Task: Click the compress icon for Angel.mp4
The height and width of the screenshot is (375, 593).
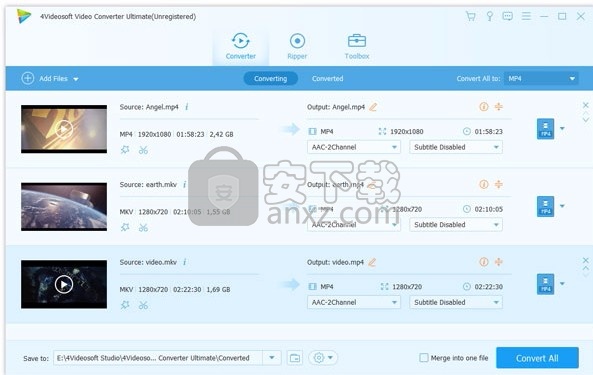Action: [499, 107]
